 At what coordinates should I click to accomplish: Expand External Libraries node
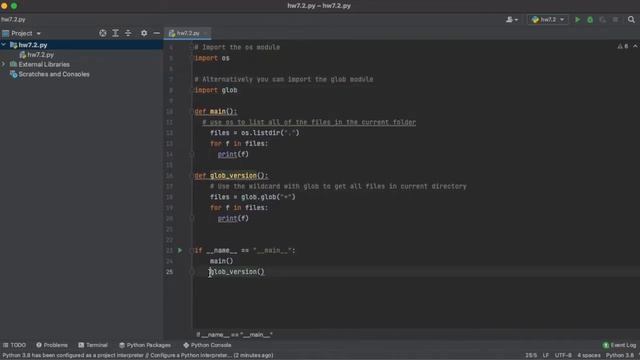coord(4,64)
